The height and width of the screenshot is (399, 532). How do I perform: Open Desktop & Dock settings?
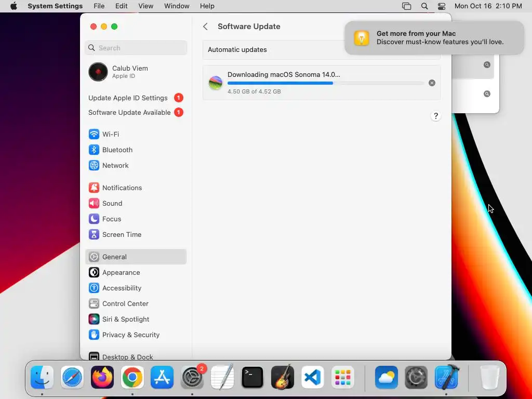pos(136,356)
